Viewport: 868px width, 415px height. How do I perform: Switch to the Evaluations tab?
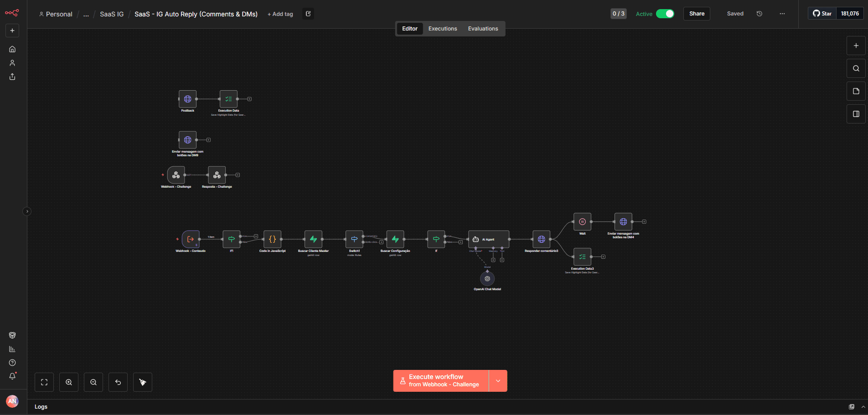483,29
